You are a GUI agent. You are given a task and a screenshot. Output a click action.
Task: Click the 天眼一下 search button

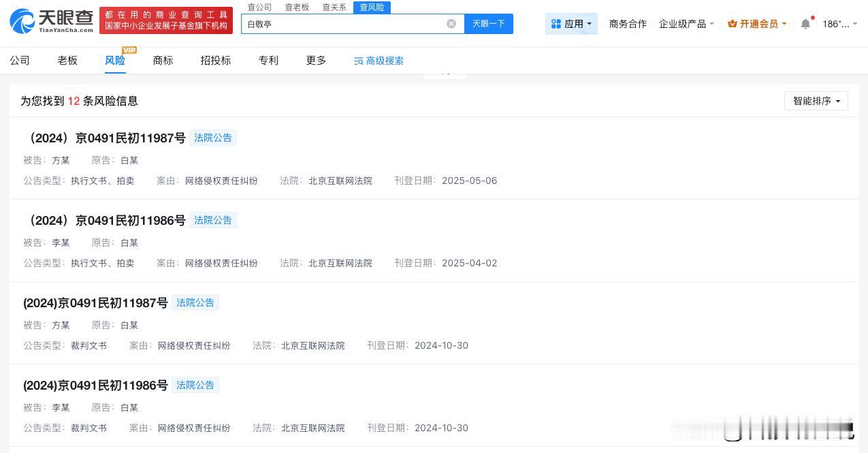(488, 23)
